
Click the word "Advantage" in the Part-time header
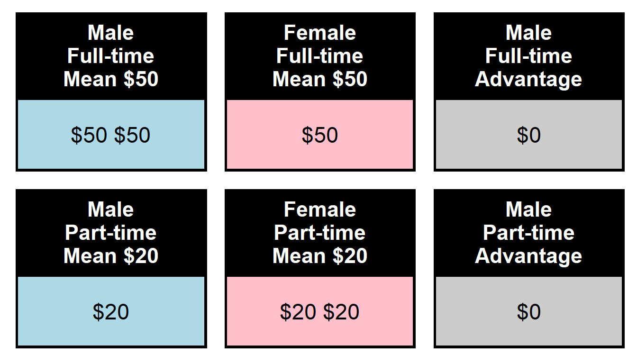click(528, 256)
